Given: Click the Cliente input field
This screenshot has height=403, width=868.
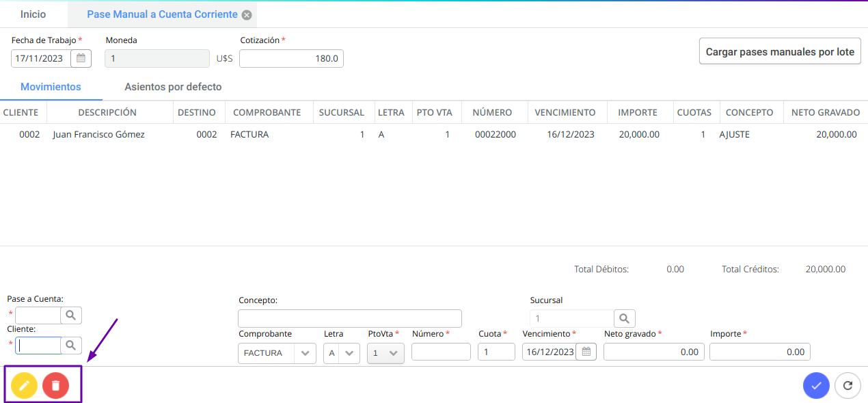Looking at the screenshot, I should (38, 346).
